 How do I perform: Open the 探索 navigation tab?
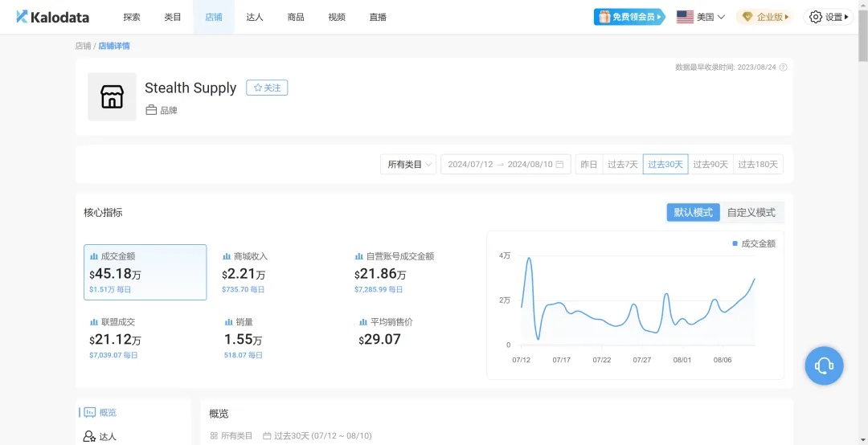click(x=132, y=17)
